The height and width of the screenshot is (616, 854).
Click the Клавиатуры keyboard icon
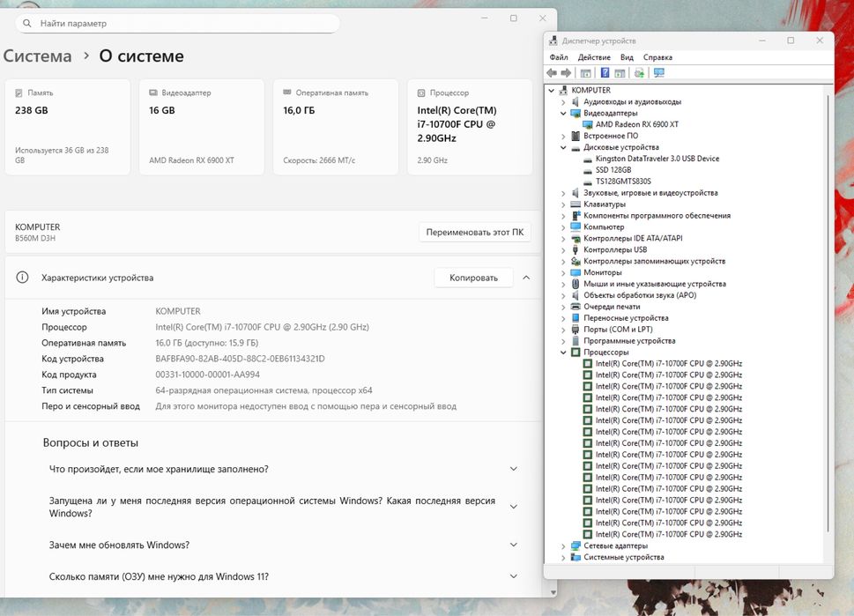click(x=576, y=204)
